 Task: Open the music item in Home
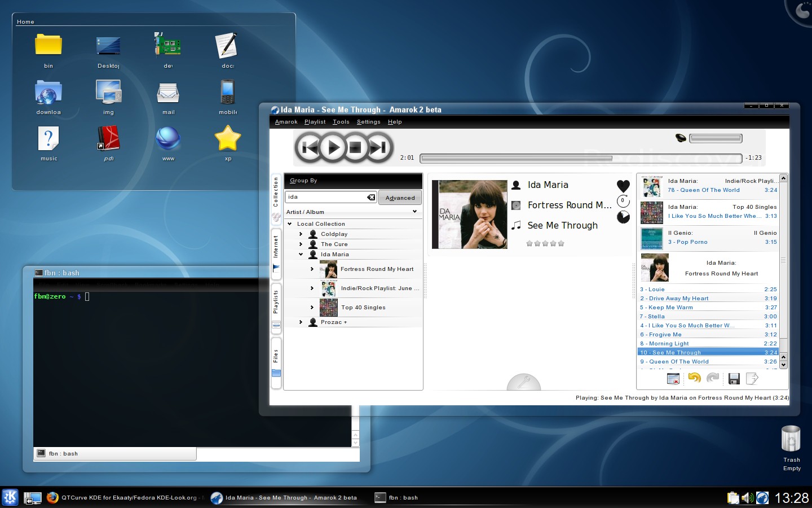[48, 143]
